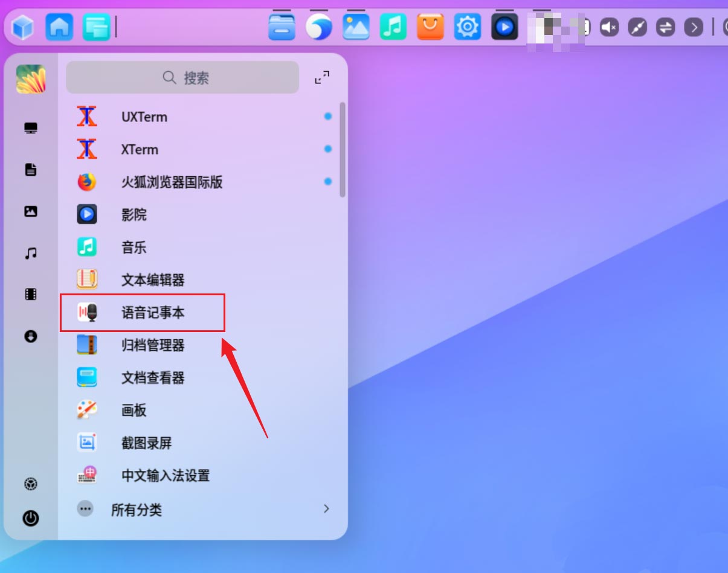Open the launcher cube icon in dock
Screen dimensions: 728x573
pyautogui.click(x=23, y=27)
